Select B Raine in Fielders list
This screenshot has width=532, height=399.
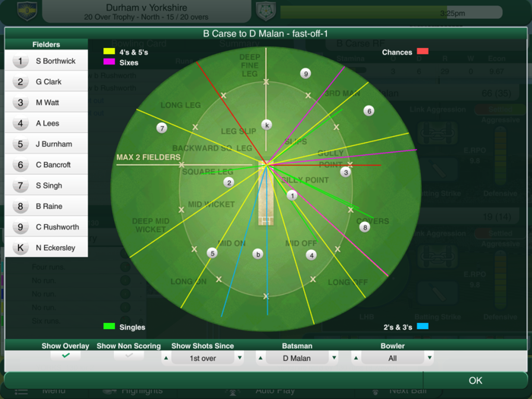tap(46, 206)
